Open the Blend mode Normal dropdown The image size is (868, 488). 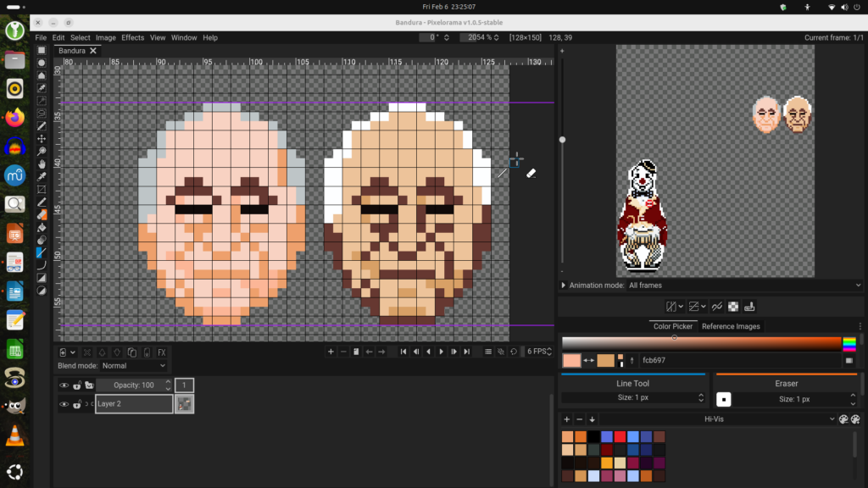(134, 366)
